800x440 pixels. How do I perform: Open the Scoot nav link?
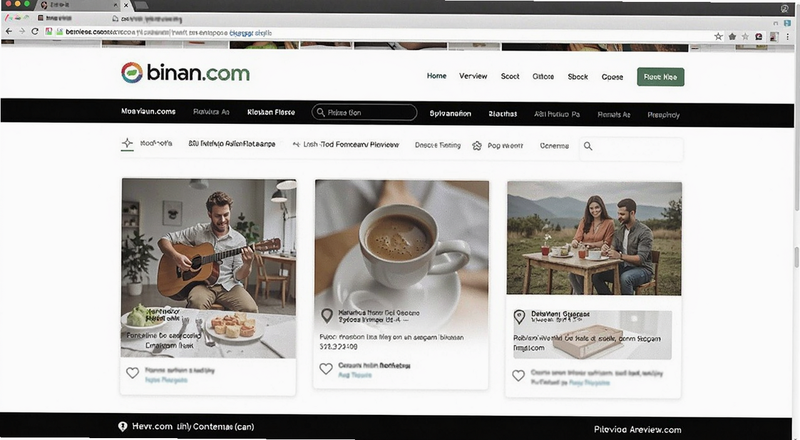pos(510,76)
